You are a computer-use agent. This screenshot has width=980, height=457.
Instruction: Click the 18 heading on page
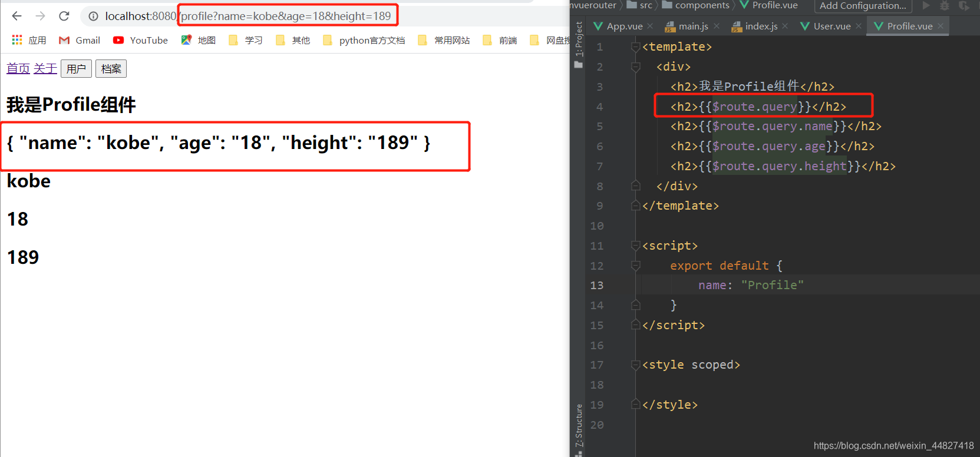click(x=18, y=219)
